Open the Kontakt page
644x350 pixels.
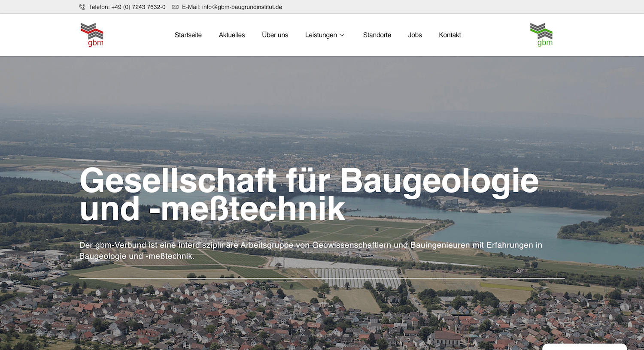[x=450, y=35]
